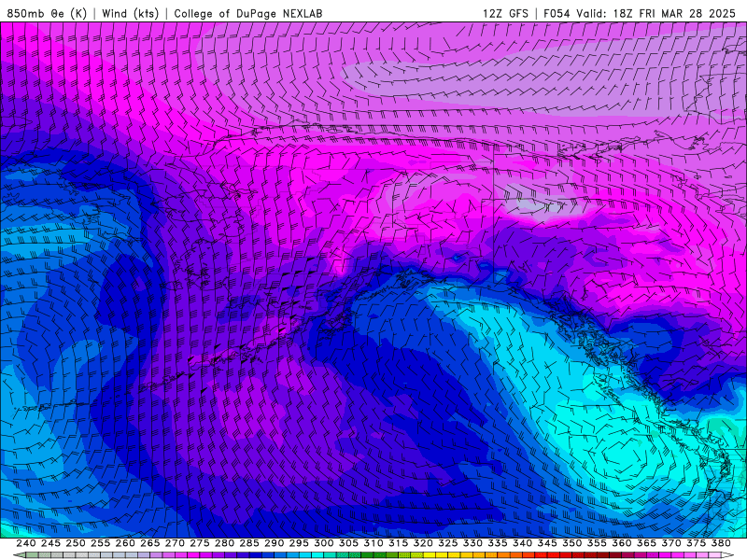
Task: Click the 315 value on the color scale
Action: click(x=399, y=543)
